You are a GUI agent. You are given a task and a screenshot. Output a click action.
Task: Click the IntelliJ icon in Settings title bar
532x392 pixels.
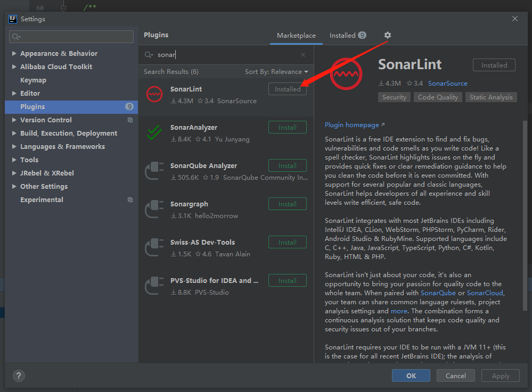tap(13, 19)
